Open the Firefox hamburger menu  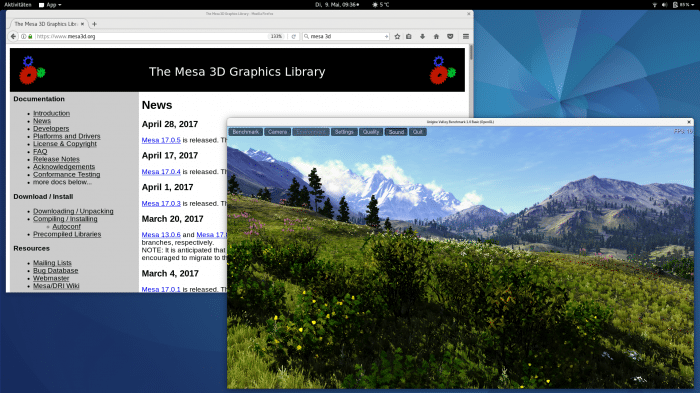pos(466,37)
